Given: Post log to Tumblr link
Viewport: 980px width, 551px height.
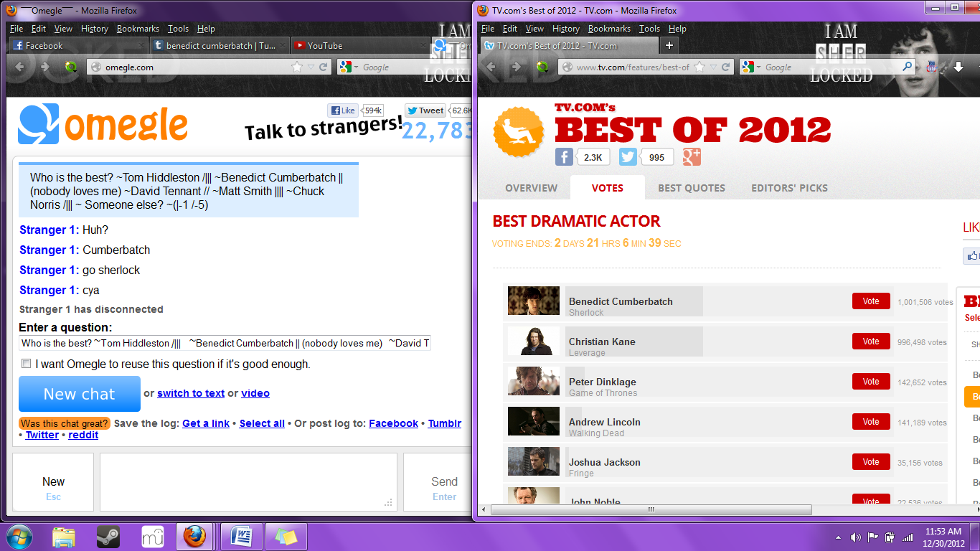Looking at the screenshot, I should click(445, 423).
